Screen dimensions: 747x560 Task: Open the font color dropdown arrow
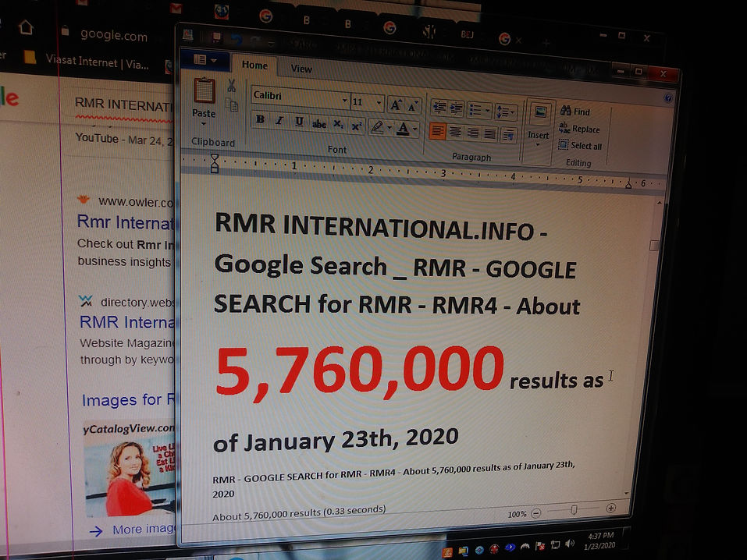point(415,129)
